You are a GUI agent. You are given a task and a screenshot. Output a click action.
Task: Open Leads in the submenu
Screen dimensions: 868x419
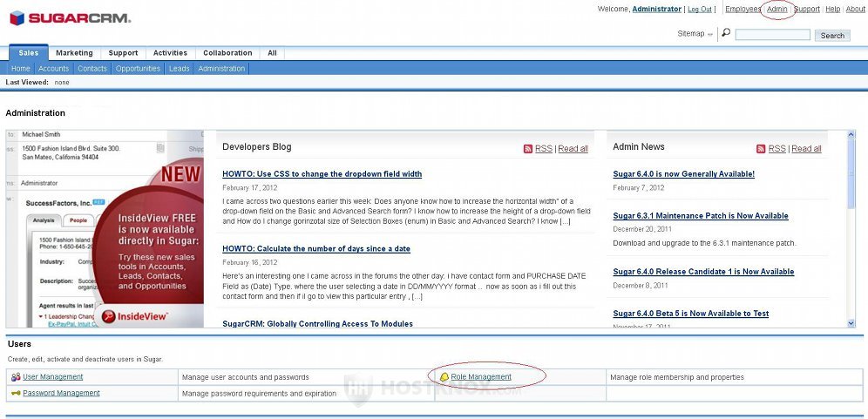(179, 69)
